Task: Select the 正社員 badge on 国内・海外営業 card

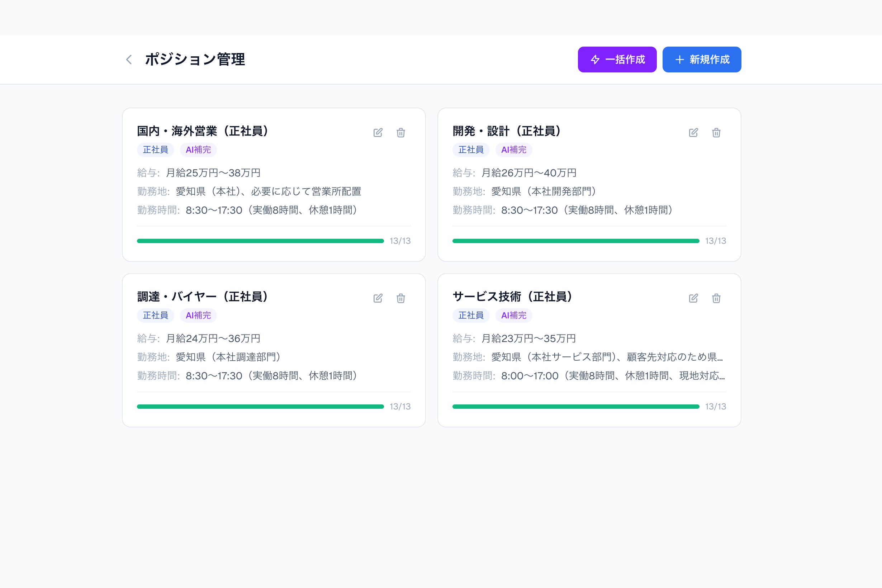Action: (155, 150)
